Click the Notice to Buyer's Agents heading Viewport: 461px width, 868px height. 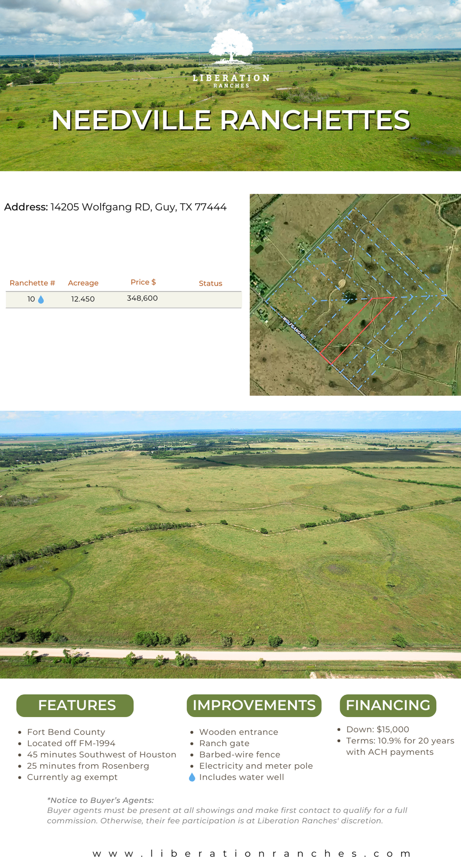coord(100,800)
